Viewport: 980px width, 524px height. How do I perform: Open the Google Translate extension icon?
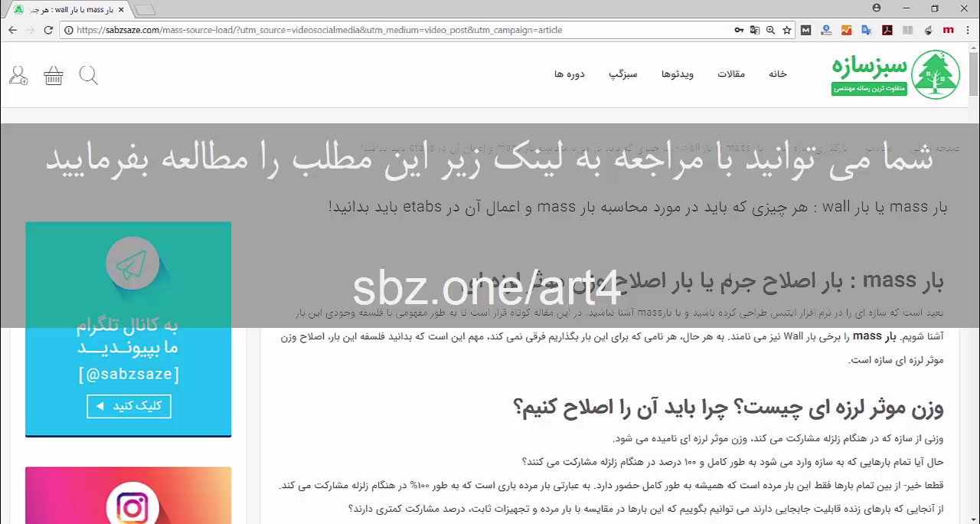(x=866, y=30)
